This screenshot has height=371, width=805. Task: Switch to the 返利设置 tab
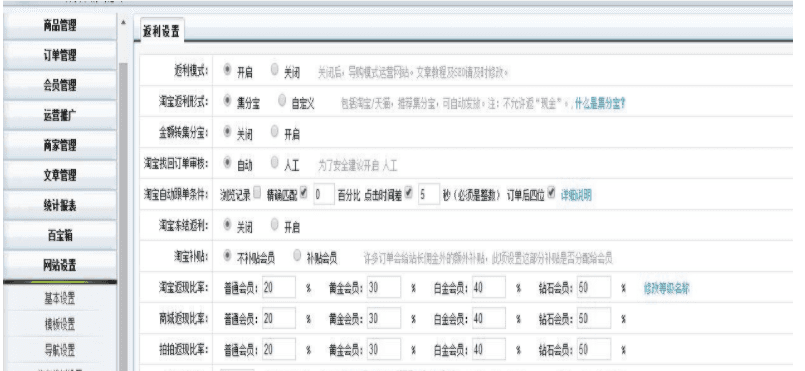point(161,31)
